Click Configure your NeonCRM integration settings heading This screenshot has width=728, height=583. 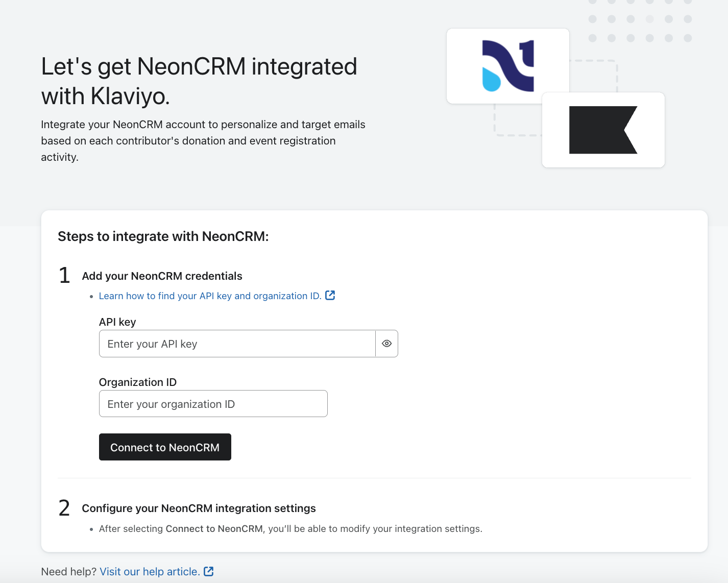click(x=199, y=508)
